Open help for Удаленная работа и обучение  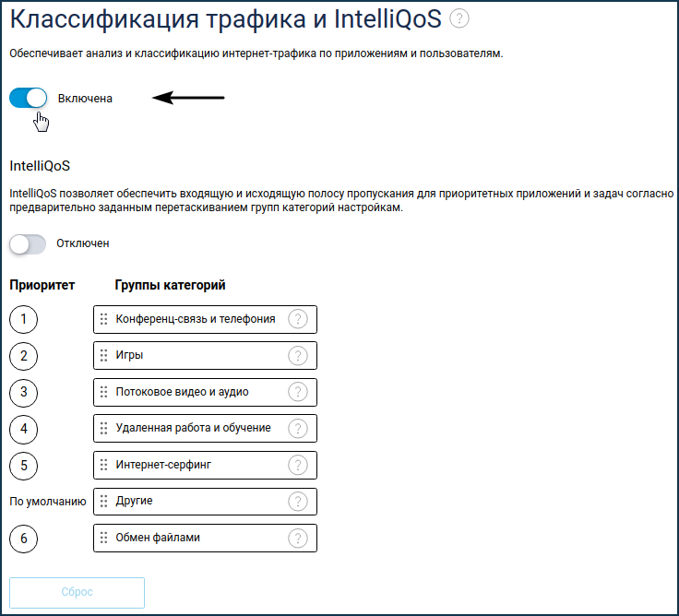298,428
